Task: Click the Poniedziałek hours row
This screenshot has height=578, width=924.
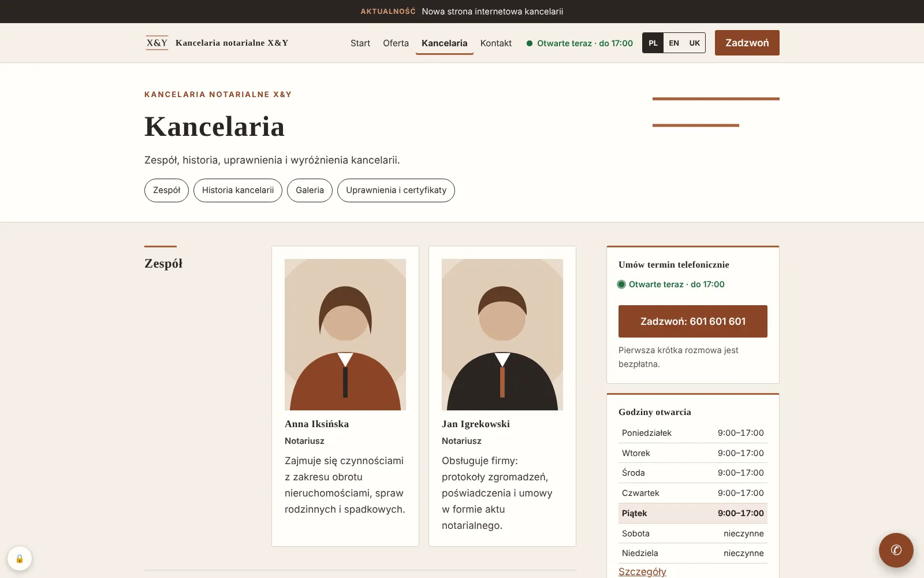Action: click(693, 433)
